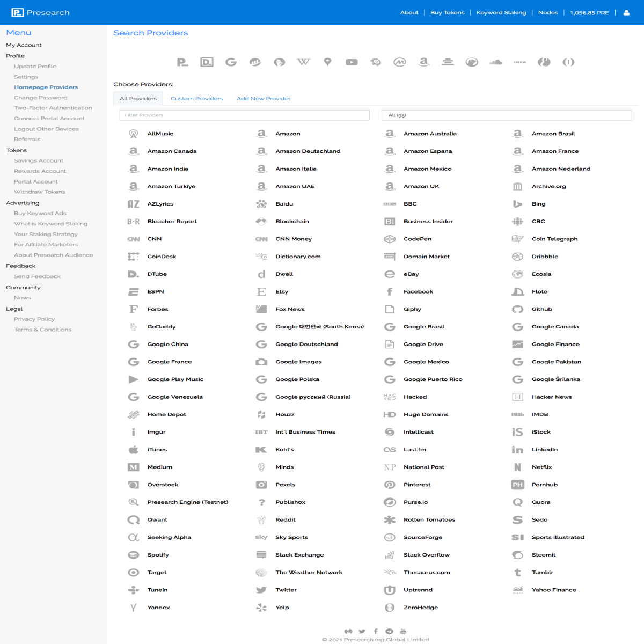This screenshot has height=644, width=644.
Task: Select the DuckDuckGo icon in providers row
Action: [279, 62]
